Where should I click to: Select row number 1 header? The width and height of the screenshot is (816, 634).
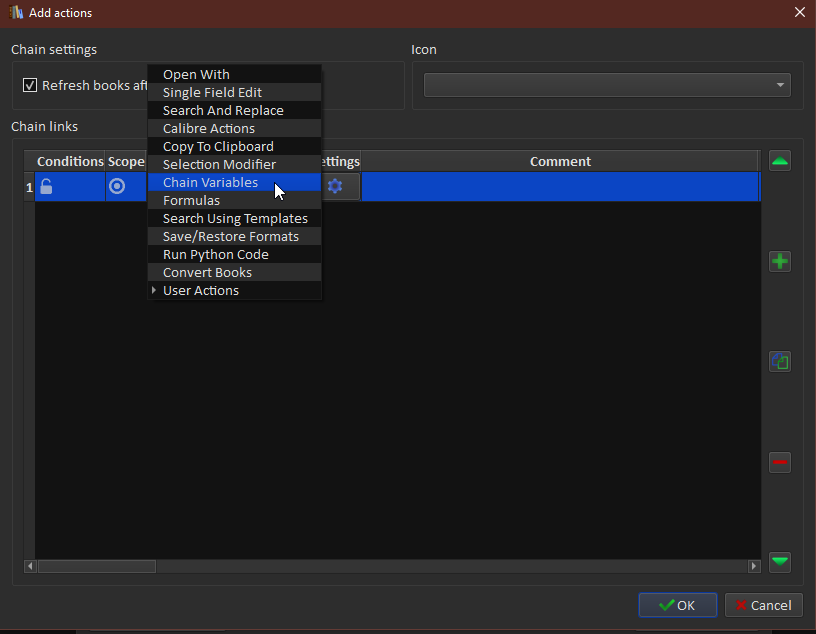pyautogui.click(x=29, y=186)
